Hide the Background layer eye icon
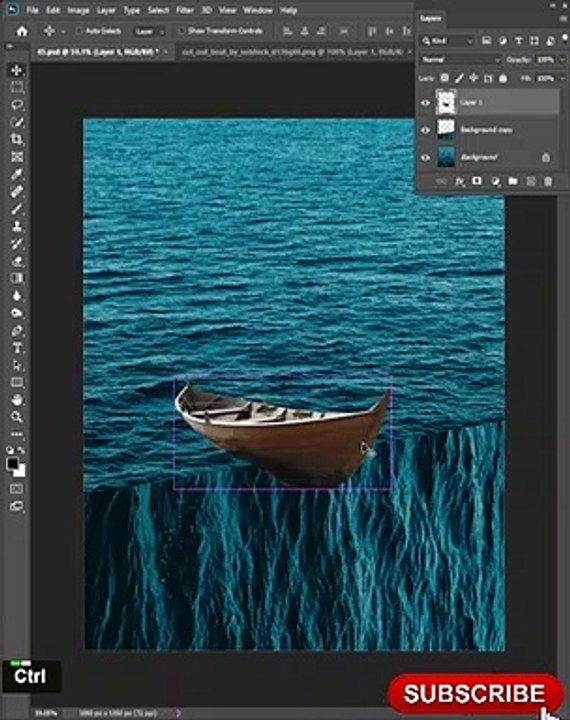This screenshot has height=720, width=570. (425, 158)
